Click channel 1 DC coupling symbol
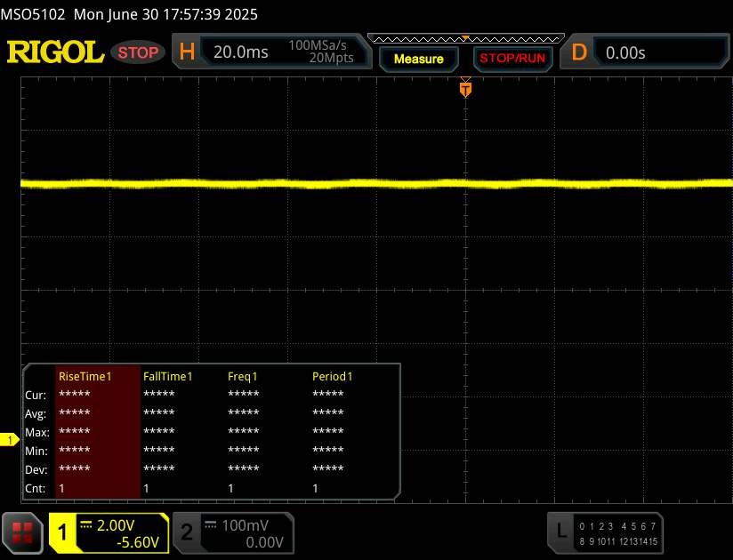This screenshot has width=733, height=560. click(86, 524)
